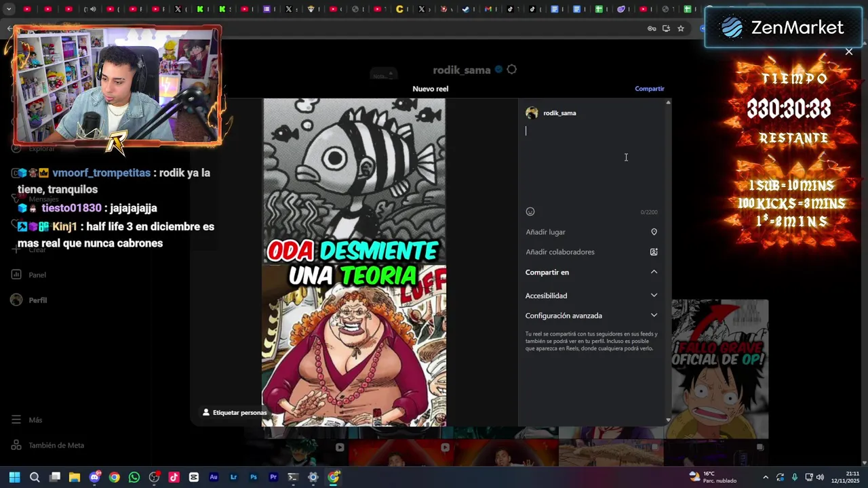Click the También de Meta label

pos(56,445)
